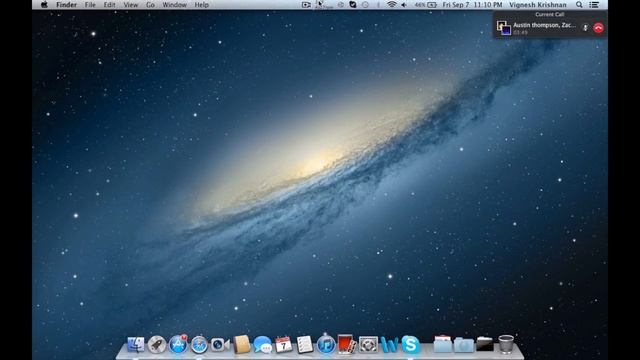Open the Vignesh Krishnan user menu
Image resolution: width=640 pixels, height=360 pixels.
tap(538, 5)
